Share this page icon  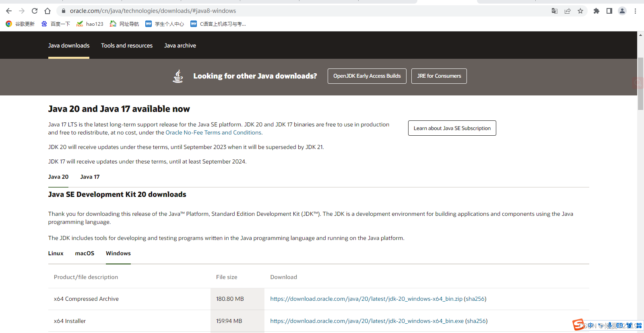pyautogui.click(x=568, y=11)
